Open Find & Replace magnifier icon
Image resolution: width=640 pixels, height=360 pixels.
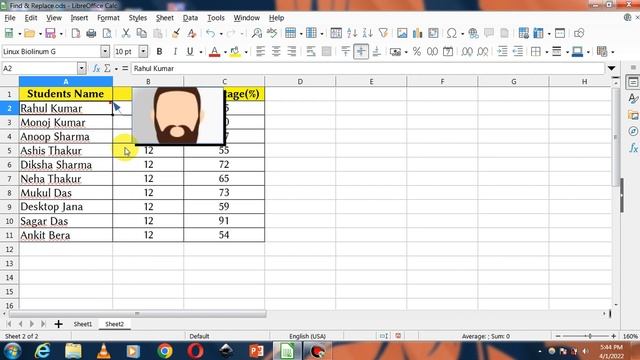pos(256,33)
